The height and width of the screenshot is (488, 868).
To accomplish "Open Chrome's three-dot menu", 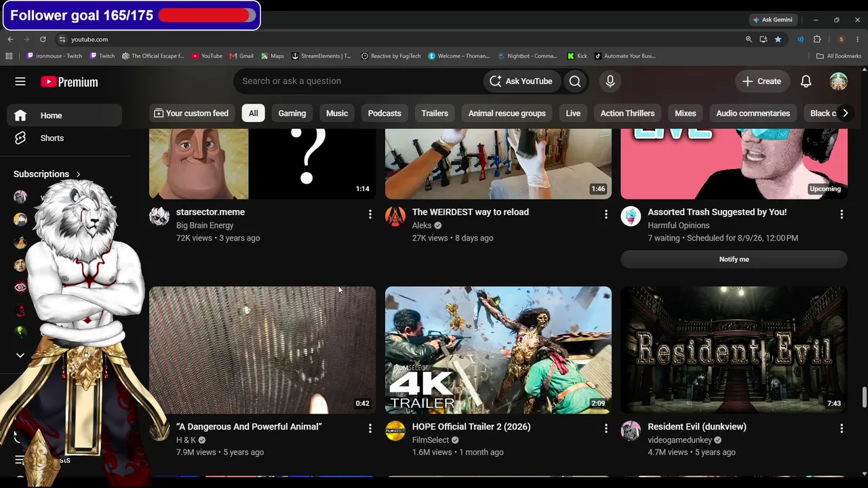I will pyautogui.click(x=858, y=39).
